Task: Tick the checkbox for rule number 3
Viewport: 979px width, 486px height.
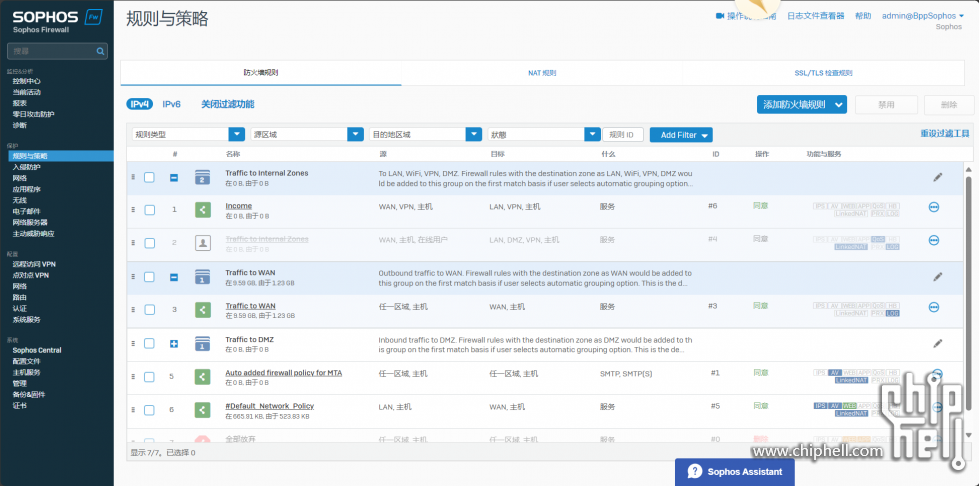Action: pos(149,310)
